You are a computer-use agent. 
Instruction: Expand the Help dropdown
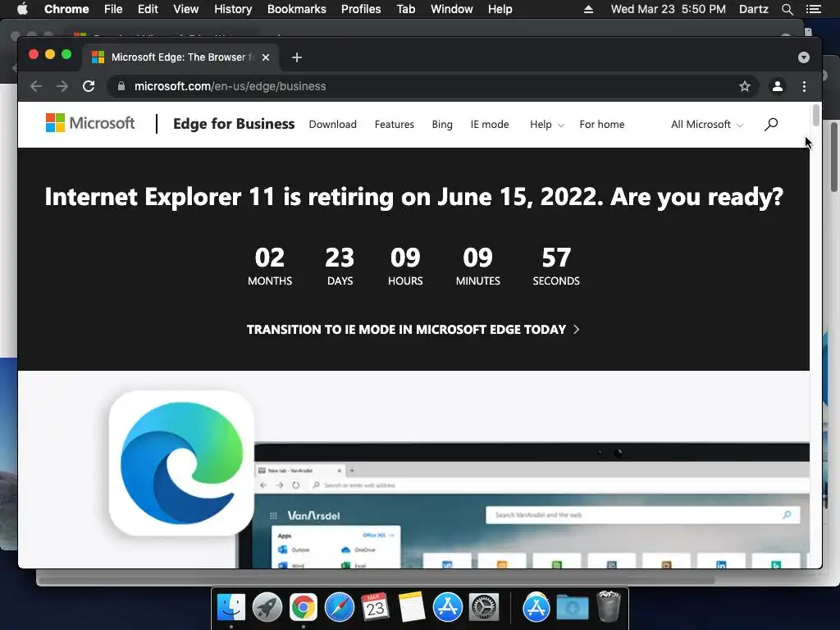click(x=546, y=125)
